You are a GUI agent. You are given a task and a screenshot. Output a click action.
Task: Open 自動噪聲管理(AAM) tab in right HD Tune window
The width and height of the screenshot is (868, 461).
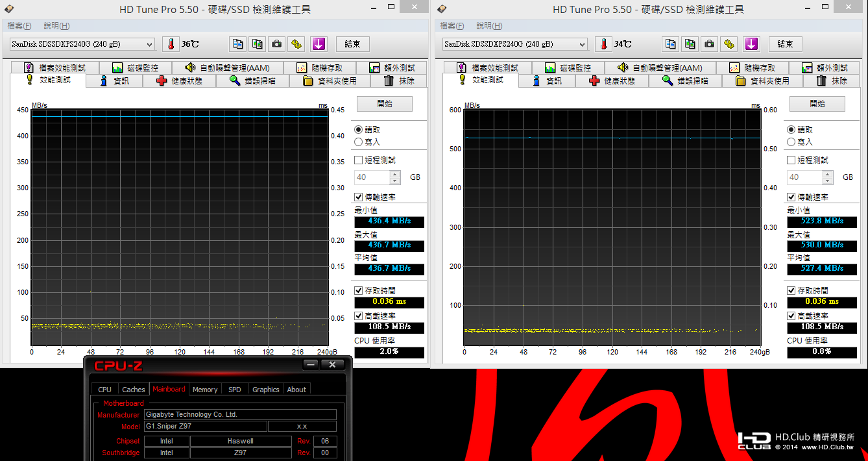click(661, 68)
